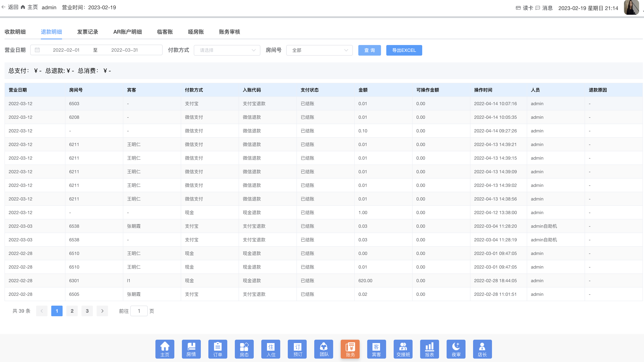
Task: Click the 消息 message icon
Action: tap(538, 8)
